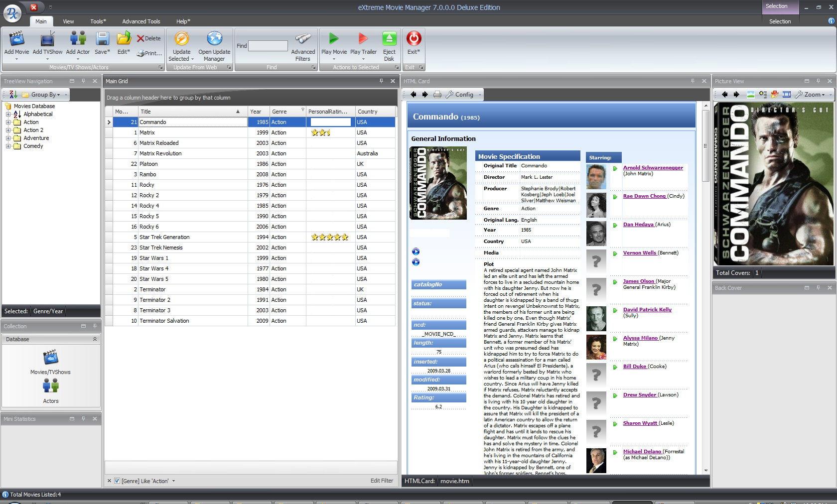
Task: Open the Selection tab
Action: tap(780, 21)
